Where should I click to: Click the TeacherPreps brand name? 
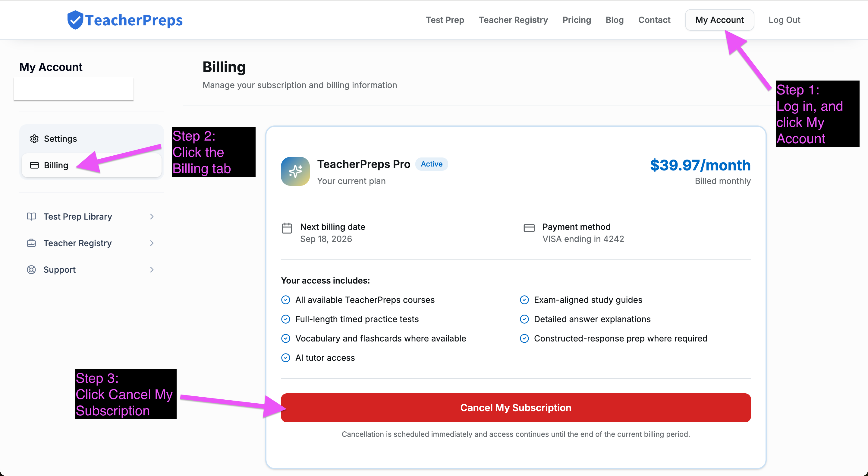click(x=134, y=20)
